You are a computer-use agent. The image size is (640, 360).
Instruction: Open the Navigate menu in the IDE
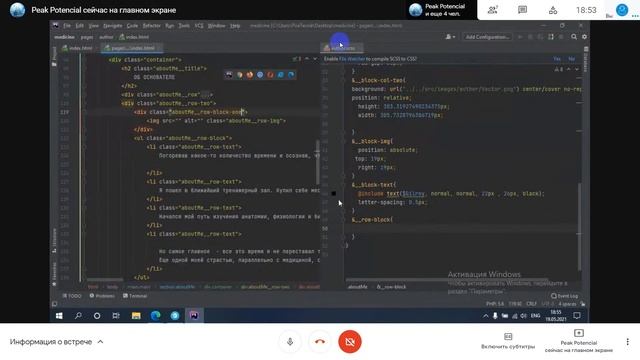(x=113, y=26)
